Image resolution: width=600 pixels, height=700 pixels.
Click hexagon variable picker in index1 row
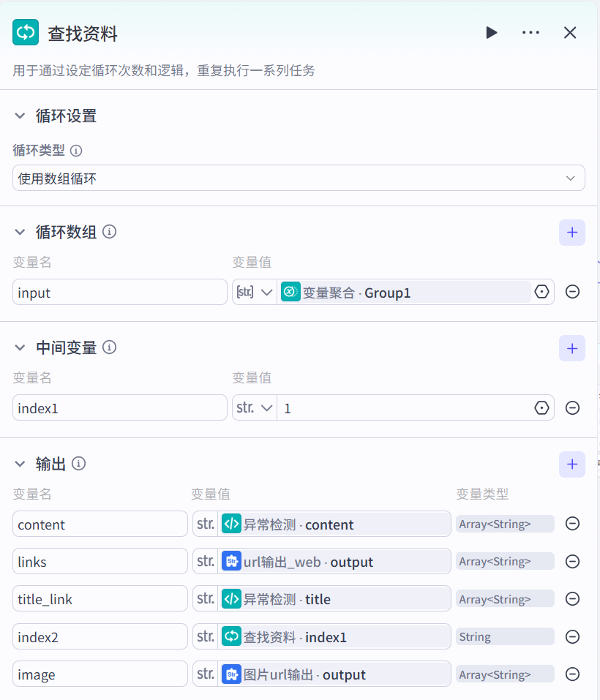click(x=541, y=408)
